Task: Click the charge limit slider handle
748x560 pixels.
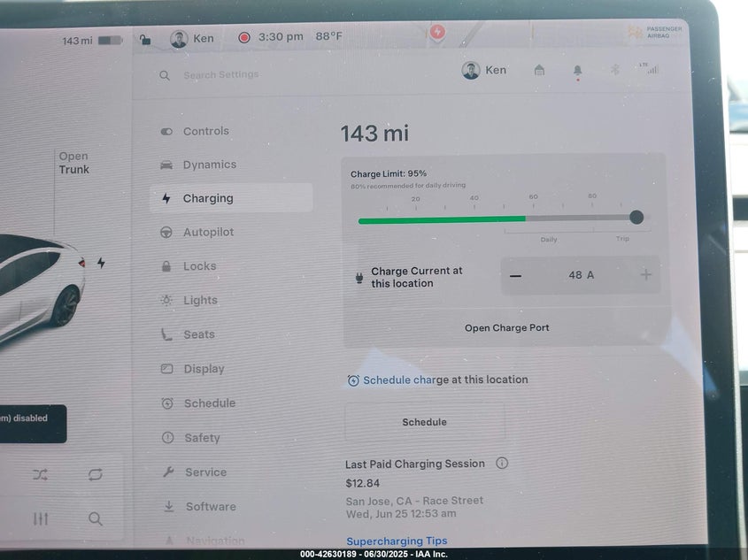Action: tap(636, 218)
